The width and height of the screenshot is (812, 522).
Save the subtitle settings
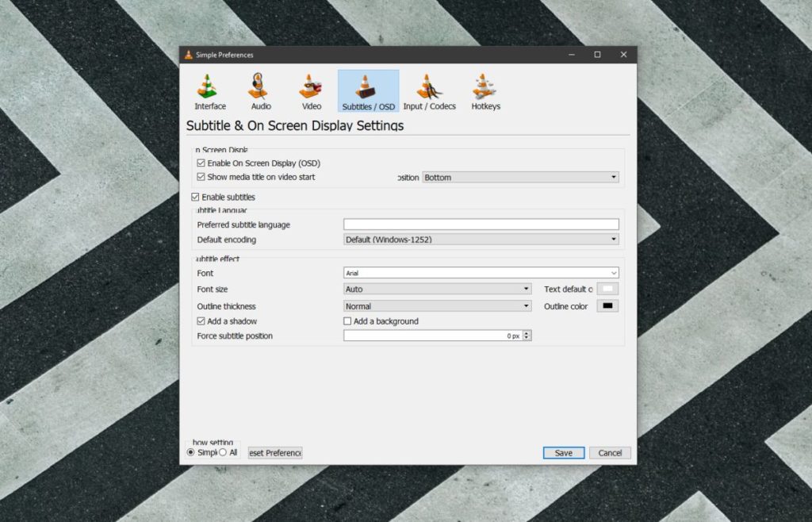coord(563,452)
